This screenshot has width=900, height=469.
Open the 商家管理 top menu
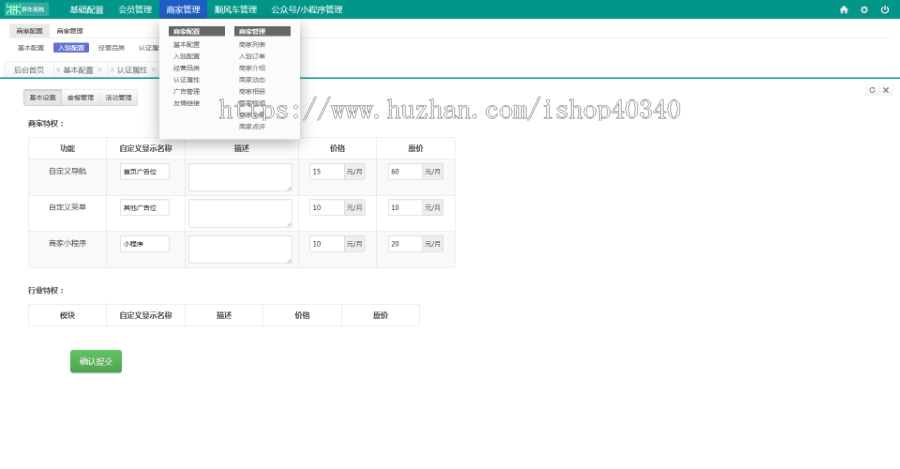point(183,9)
